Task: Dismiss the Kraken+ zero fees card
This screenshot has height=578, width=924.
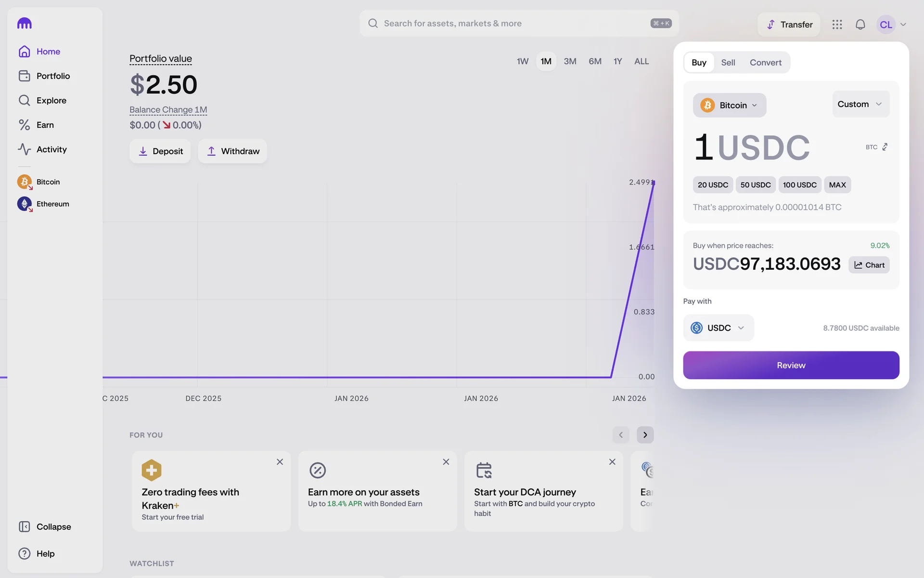Action: pyautogui.click(x=280, y=462)
